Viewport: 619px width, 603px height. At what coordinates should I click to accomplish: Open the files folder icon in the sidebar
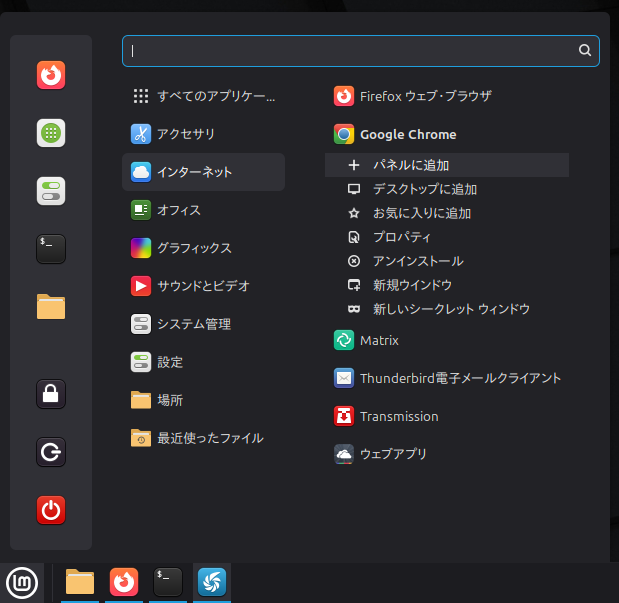point(51,307)
